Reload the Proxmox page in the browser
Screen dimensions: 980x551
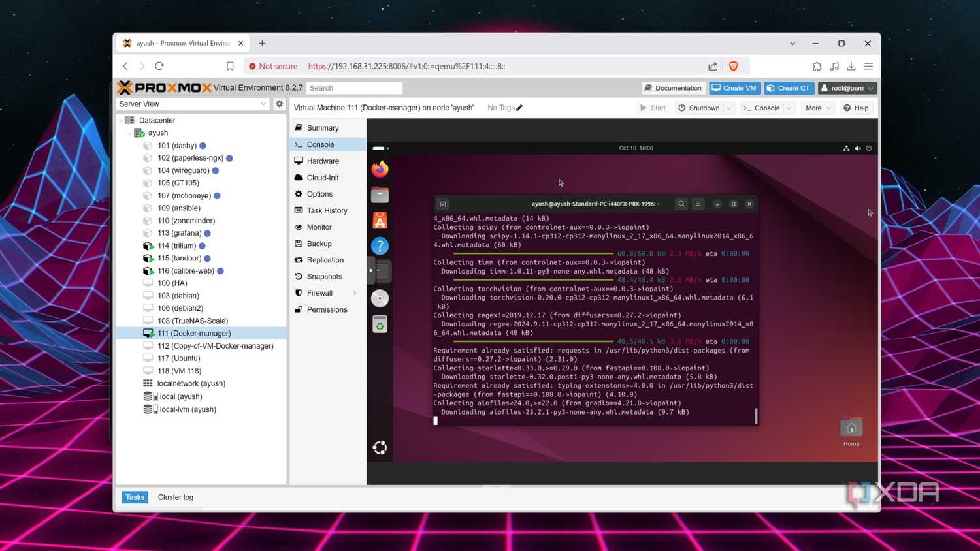pos(159,66)
